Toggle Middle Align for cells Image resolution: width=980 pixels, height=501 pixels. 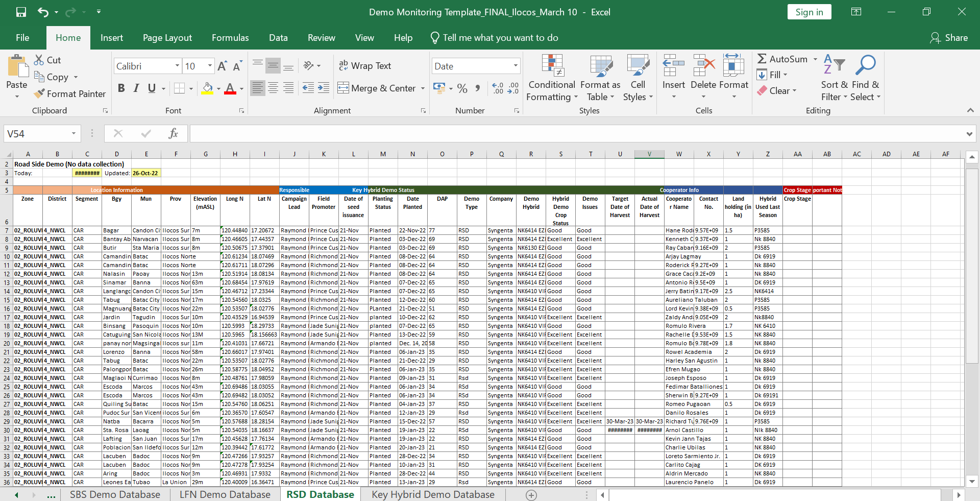273,65
